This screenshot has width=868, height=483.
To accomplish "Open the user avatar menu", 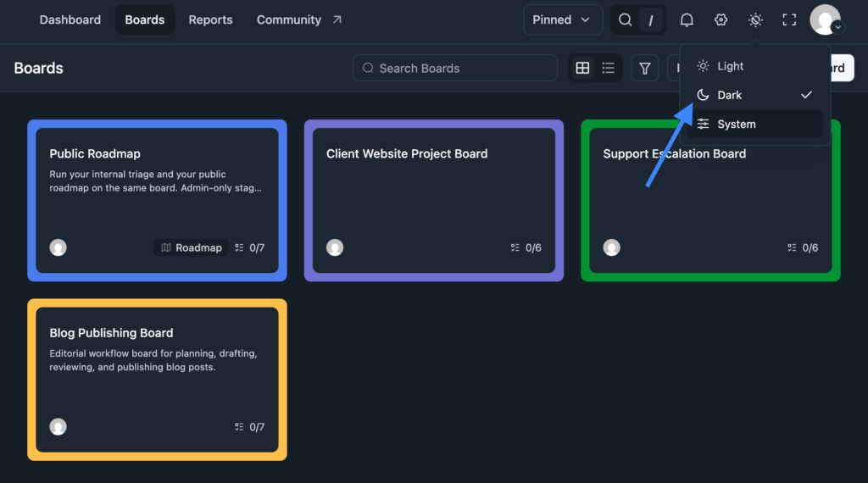I will click(x=826, y=20).
